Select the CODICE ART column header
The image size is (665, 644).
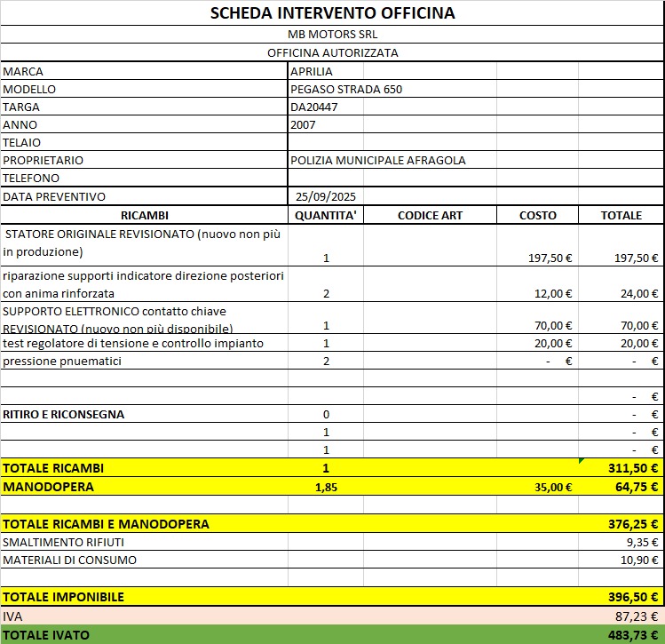430,215
